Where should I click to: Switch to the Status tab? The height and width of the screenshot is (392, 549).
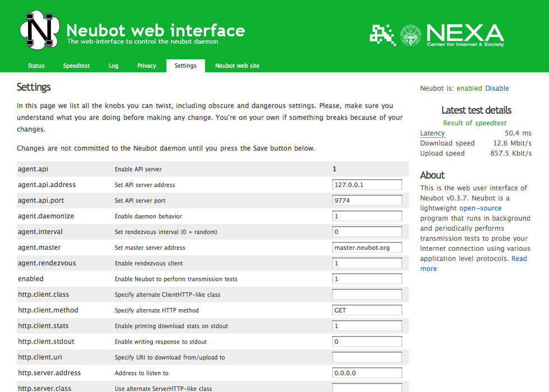36,66
